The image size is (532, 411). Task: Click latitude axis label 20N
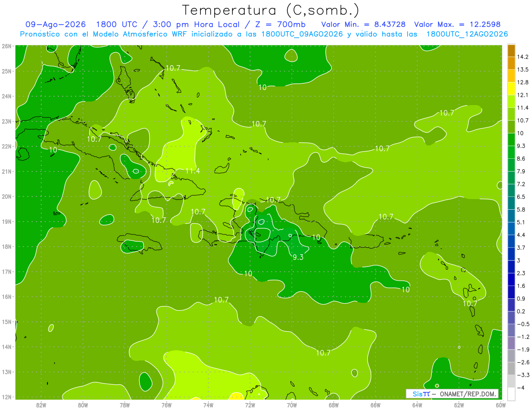coord(6,196)
